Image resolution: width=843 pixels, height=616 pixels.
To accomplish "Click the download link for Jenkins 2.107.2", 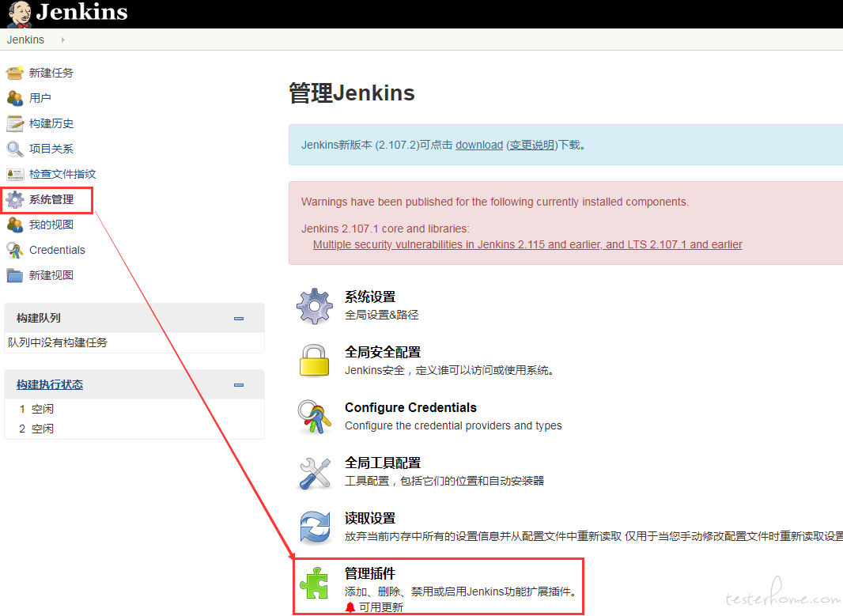I will click(479, 145).
